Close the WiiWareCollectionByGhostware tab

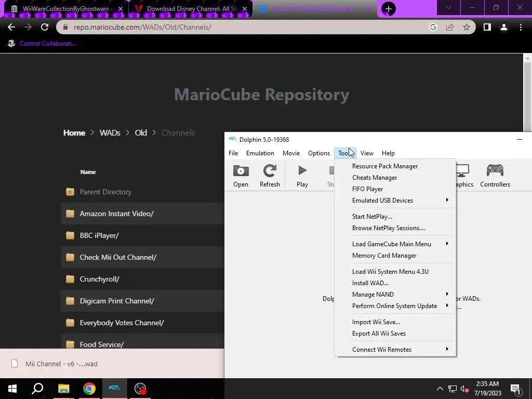[x=121, y=9]
